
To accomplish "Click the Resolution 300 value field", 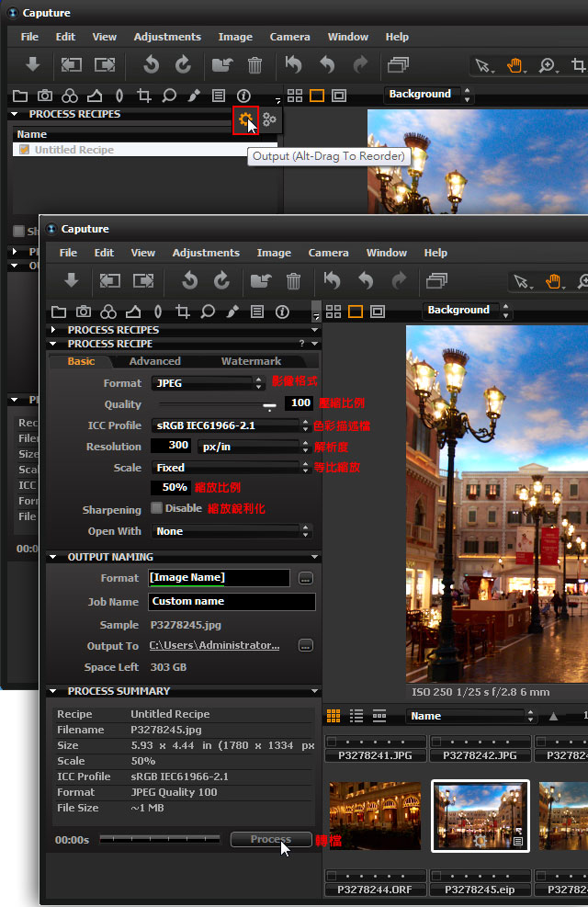I will [172, 446].
